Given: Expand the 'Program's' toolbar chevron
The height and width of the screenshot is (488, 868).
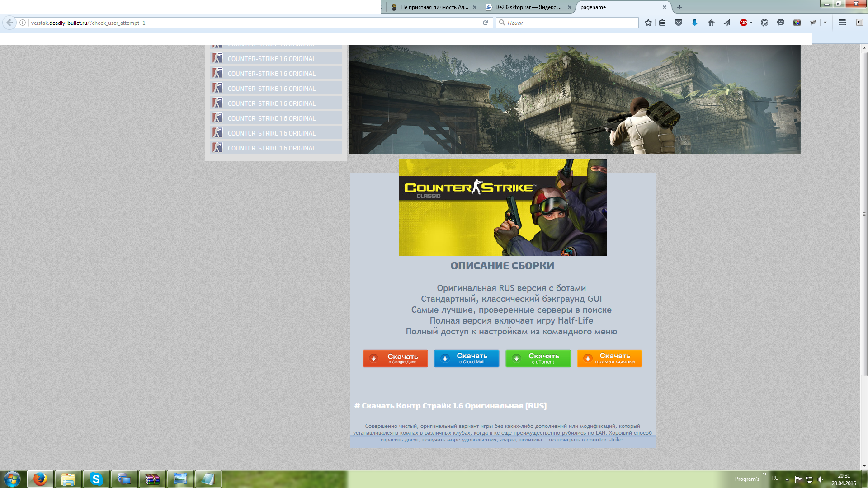Looking at the screenshot, I should [x=765, y=474].
